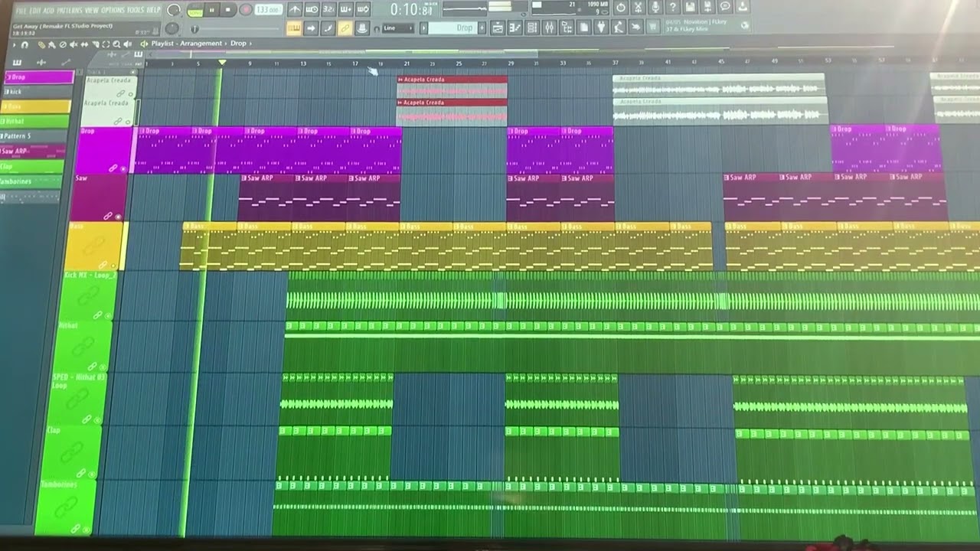Open the TOOLS menu
980x551 pixels.
136,10
